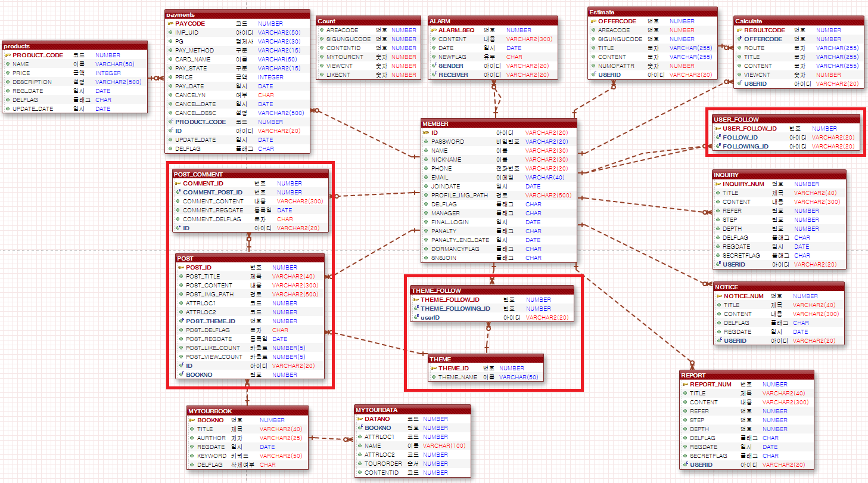The width and height of the screenshot is (868, 483).
Task: Click the key icon beside DATANO in MYTOURDATA
Action: (359, 419)
